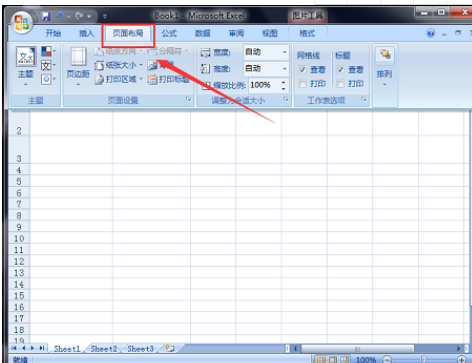Switch to 公式 Formulas tab
The width and height of the screenshot is (472, 363).
pos(169,33)
